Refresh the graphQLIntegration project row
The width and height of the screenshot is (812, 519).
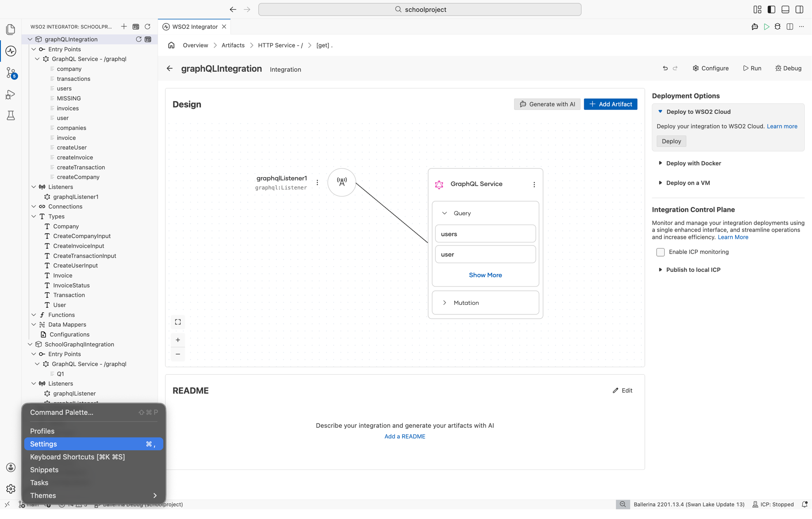click(x=138, y=39)
